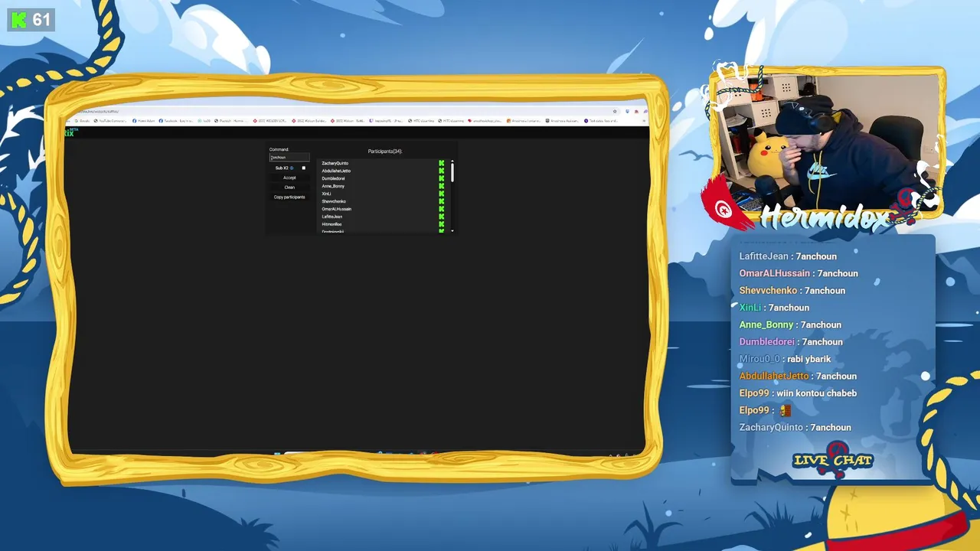Click Kick icon next to LafitteJean
Viewport: 980px width, 551px height.
(442, 217)
